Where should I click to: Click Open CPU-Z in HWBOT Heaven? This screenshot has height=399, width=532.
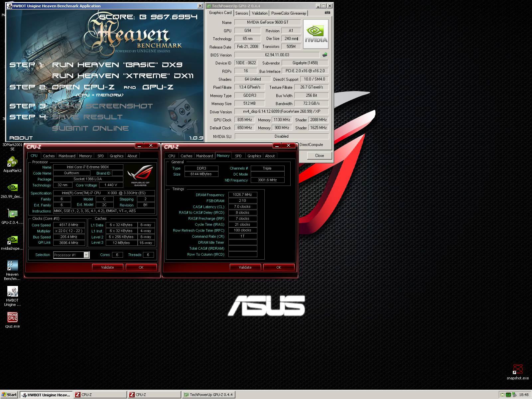click(x=83, y=87)
